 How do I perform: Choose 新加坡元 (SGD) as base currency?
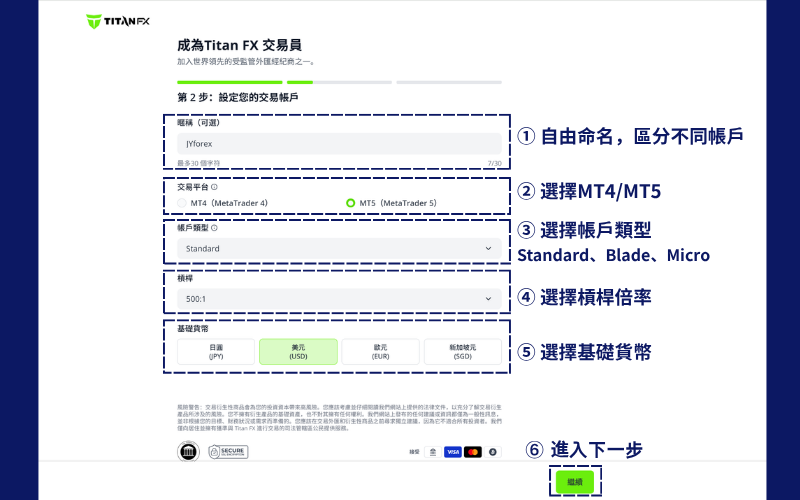coord(462,351)
